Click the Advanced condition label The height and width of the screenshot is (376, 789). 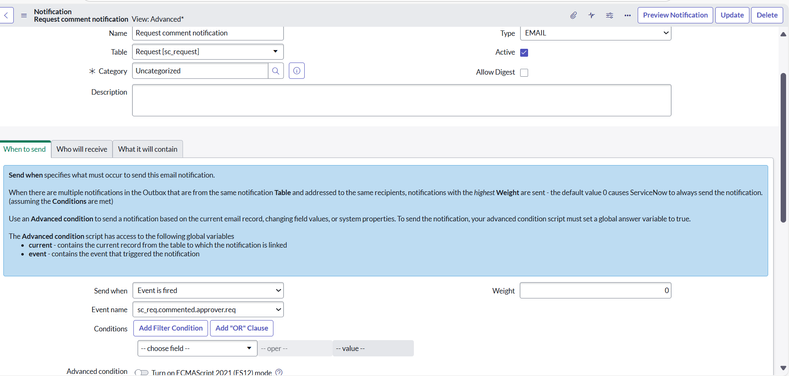tap(97, 371)
